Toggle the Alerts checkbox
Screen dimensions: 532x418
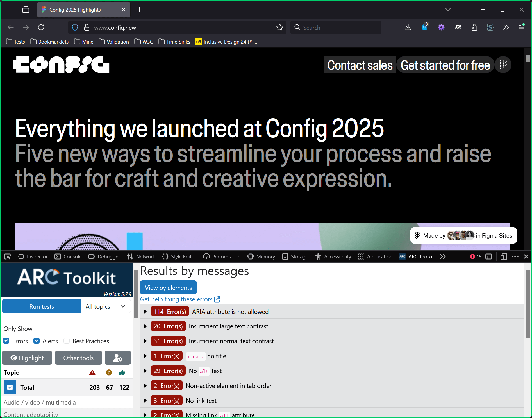pos(37,341)
